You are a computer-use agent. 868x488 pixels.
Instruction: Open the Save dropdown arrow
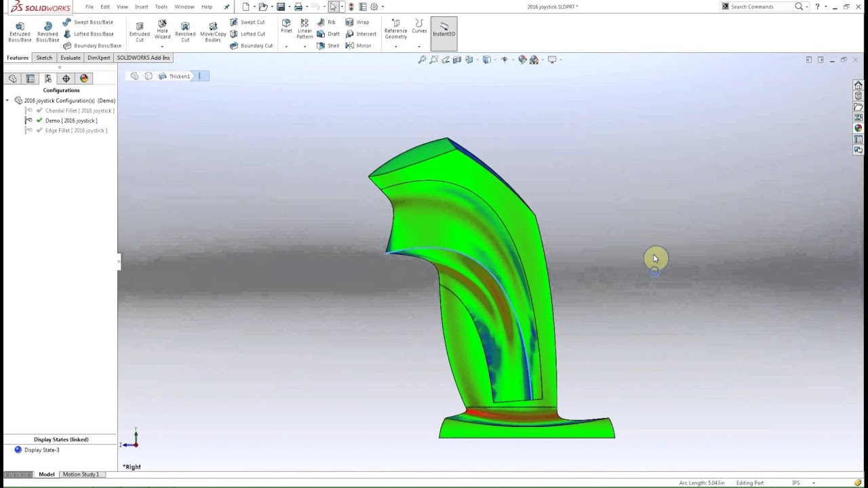click(x=288, y=7)
